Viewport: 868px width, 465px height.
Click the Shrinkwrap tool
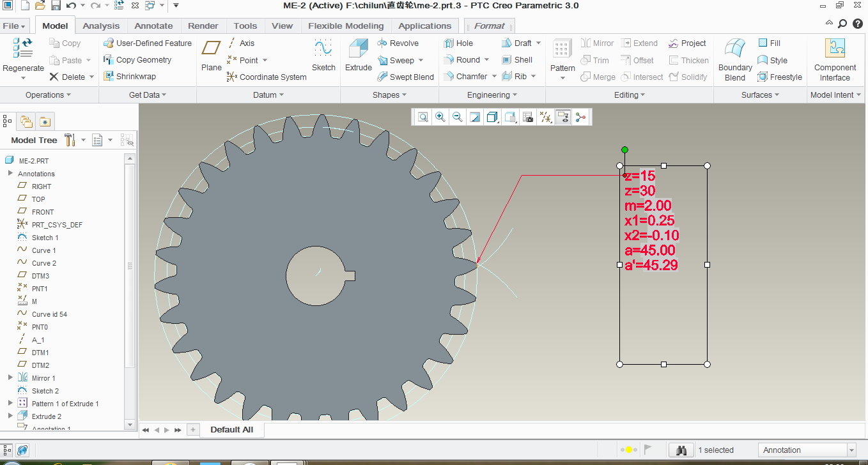(130, 77)
